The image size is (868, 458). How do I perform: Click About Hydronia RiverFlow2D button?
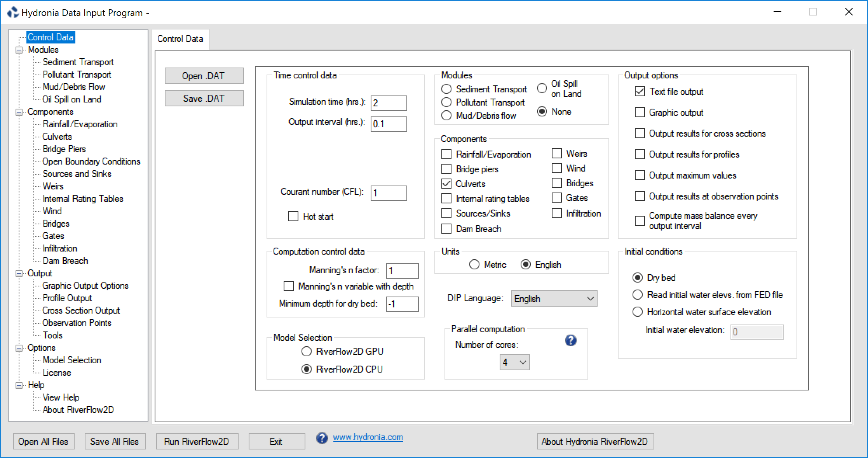pos(595,441)
